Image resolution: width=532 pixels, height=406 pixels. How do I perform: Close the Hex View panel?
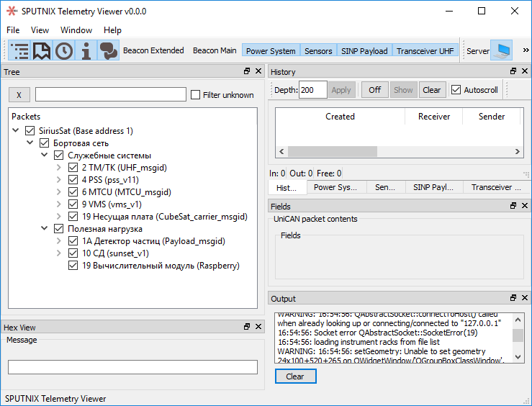click(x=258, y=326)
